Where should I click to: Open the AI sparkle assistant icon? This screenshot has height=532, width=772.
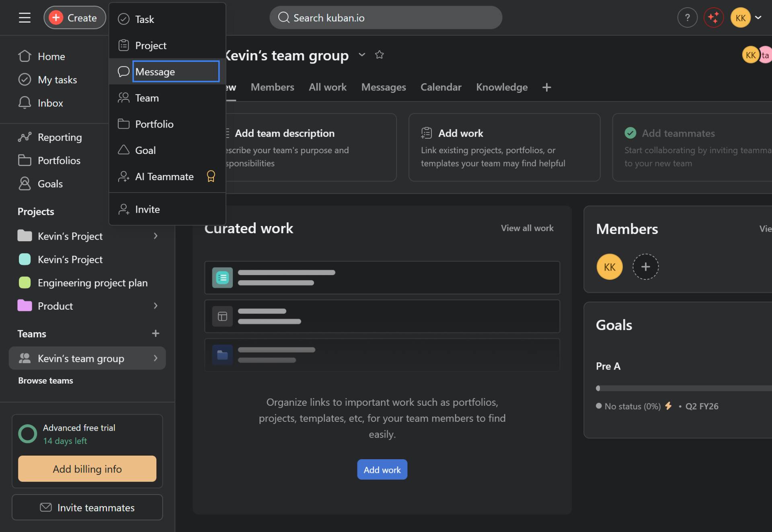pos(714,18)
